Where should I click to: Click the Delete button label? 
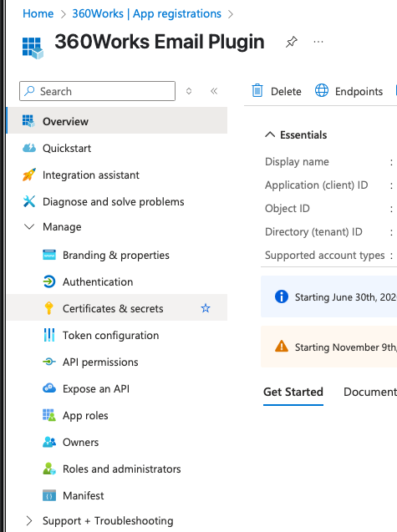pyautogui.click(x=286, y=91)
